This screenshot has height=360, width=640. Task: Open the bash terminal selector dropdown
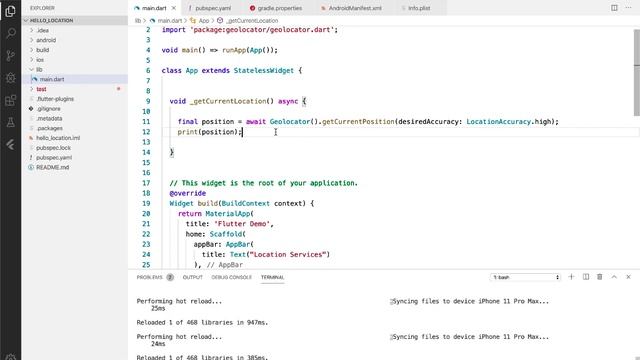point(525,277)
